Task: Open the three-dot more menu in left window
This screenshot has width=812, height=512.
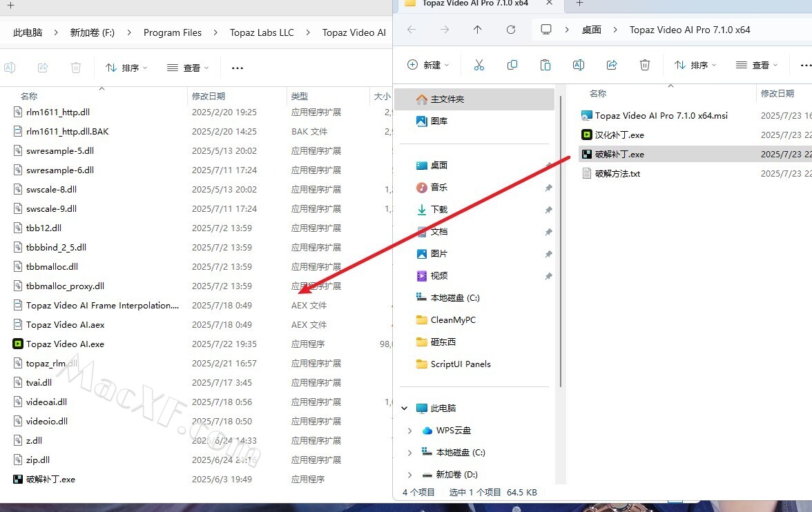Action: pos(238,68)
